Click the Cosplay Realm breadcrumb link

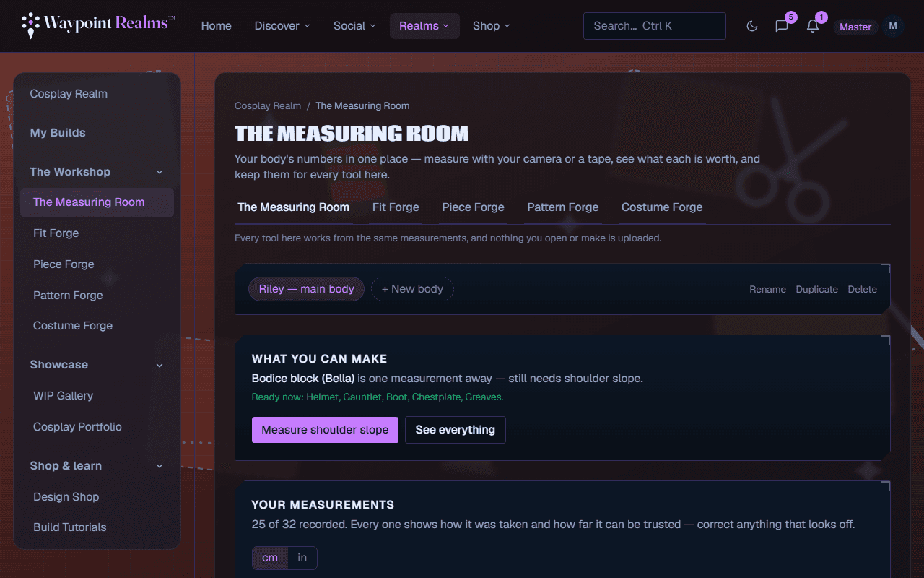(268, 105)
